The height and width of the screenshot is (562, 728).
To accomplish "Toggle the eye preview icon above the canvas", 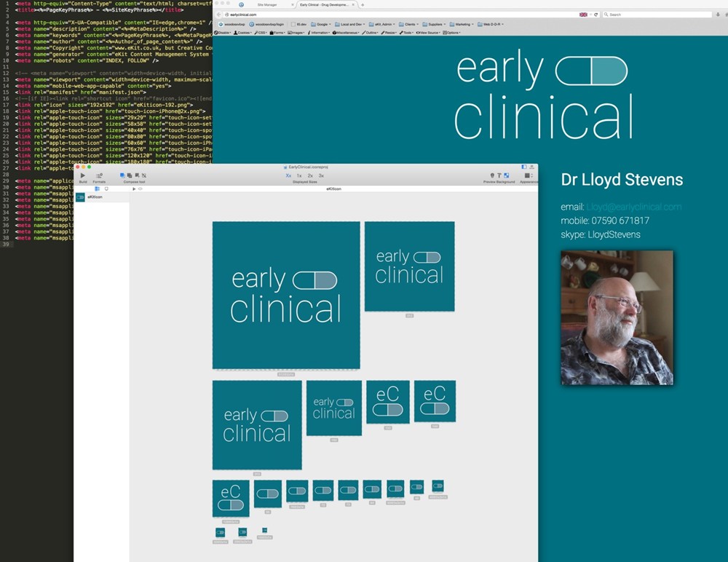I will point(141,189).
